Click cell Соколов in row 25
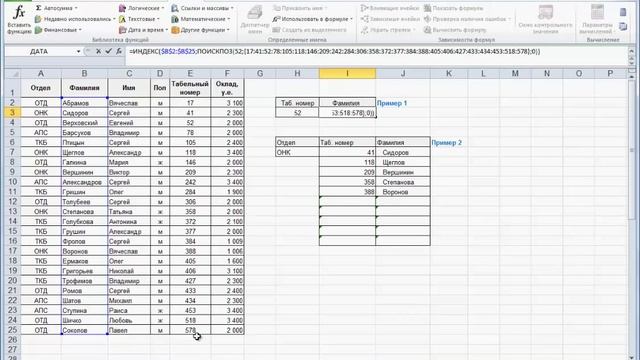 [84, 330]
